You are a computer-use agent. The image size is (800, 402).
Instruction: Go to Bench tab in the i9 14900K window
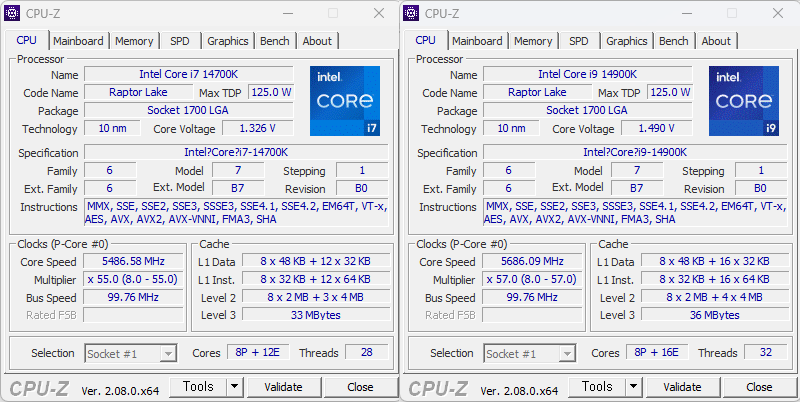pyautogui.click(x=673, y=41)
